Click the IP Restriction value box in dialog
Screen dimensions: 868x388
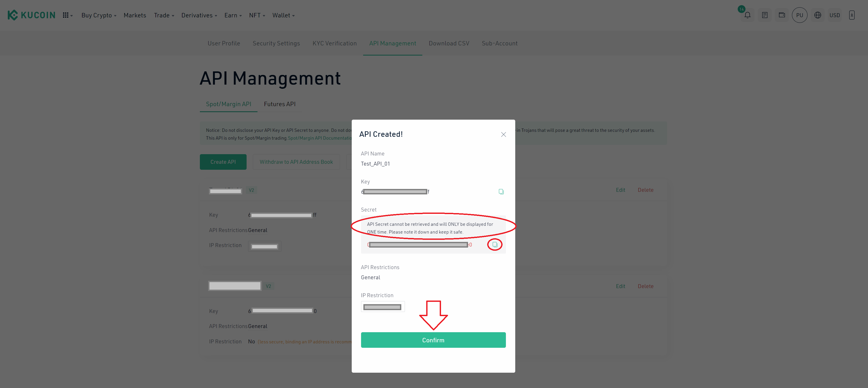[x=382, y=307]
